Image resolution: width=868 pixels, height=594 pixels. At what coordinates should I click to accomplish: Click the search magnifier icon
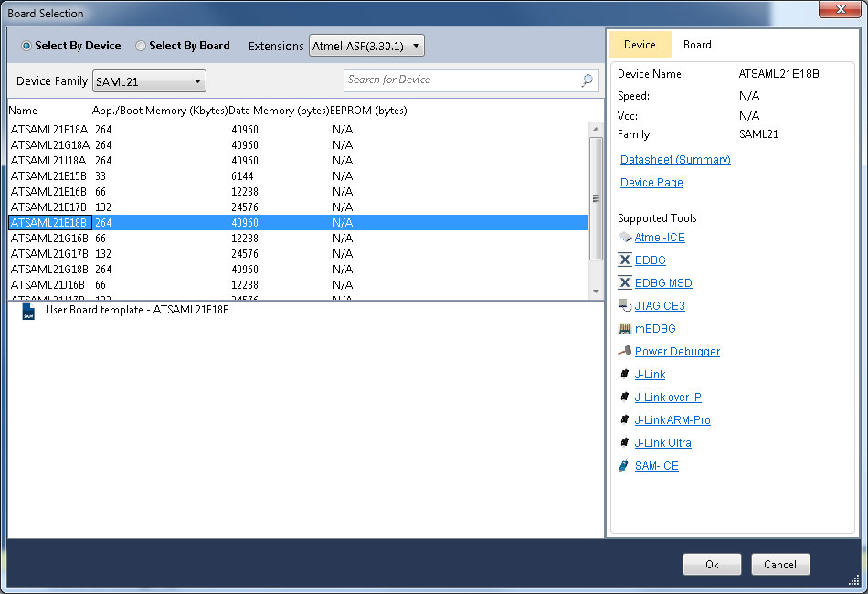[x=587, y=80]
